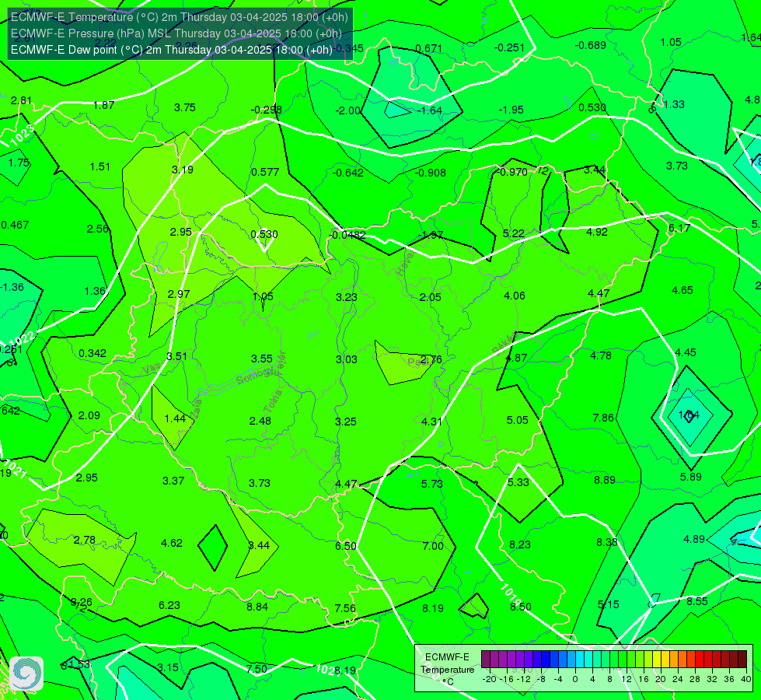Click the dew point value 1.51
Image resolution: width=761 pixels, height=700 pixels.
(100, 166)
